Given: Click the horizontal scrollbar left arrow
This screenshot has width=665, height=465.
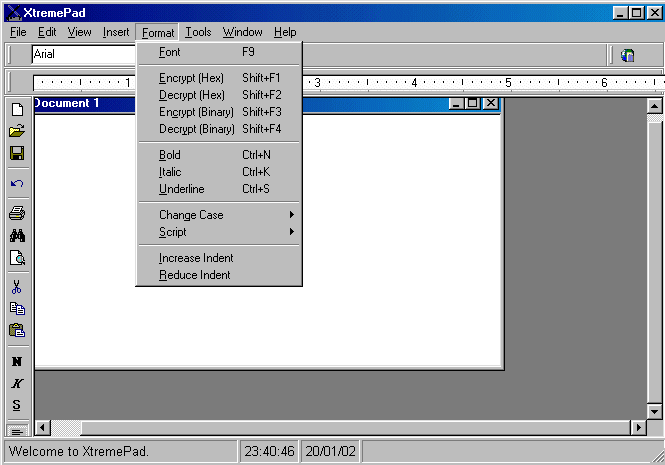Looking at the screenshot, I should pos(42,427).
